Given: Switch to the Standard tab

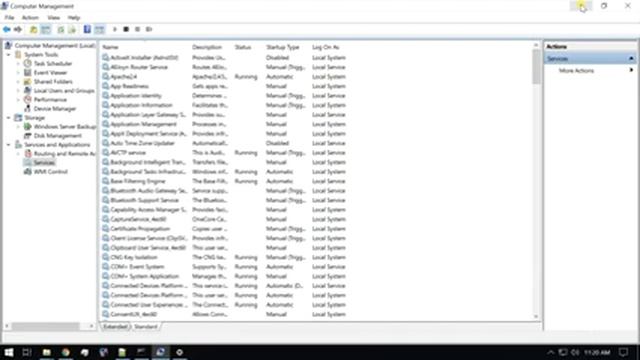Looking at the screenshot, I should point(146,327).
